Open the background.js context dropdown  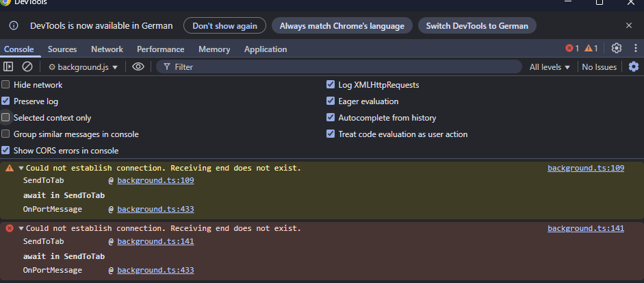click(83, 67)
